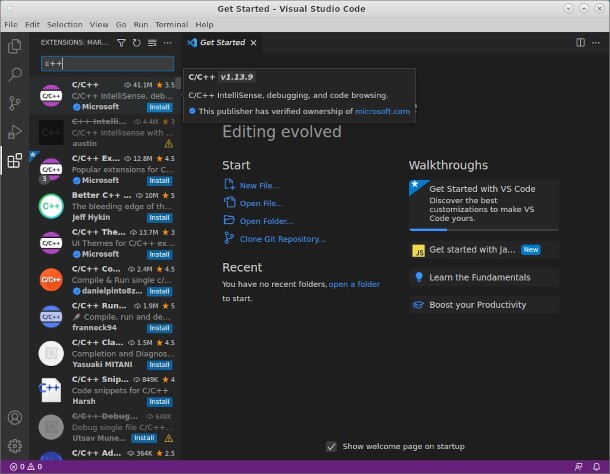Image resolution: width=610 pixels, height=474 pixels.
Task: Open Source Control view in activity bar
Action: (x=15, y=103)
